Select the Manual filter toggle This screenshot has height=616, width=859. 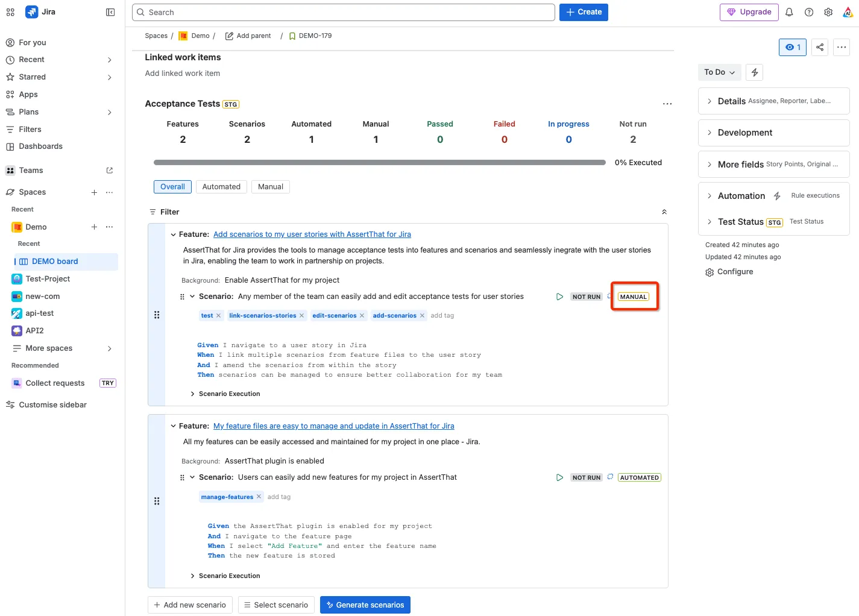click(271, 187)
